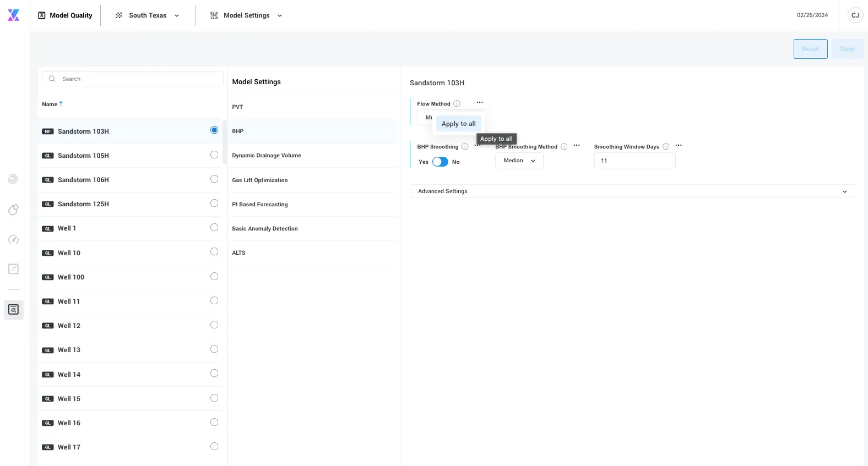
Task: Sort the well list by Name
Action: [52, 104]
